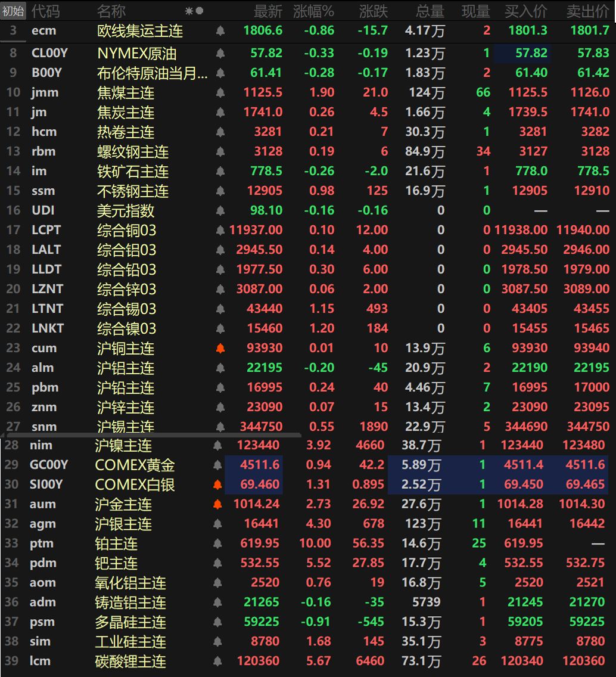Click the alert bell for COMEX黄金
Image resolution: width=616 pixels, height=677 pixels.
coord(217,465)
